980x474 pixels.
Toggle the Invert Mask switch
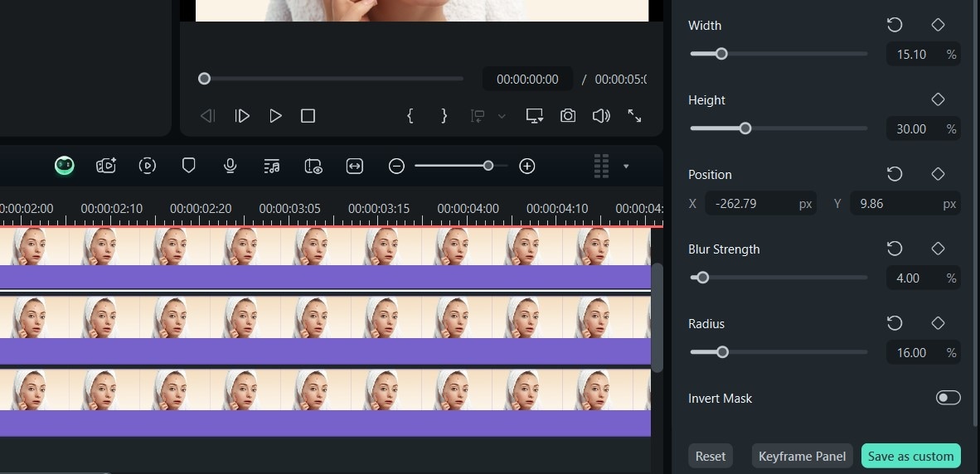point(948,398)
